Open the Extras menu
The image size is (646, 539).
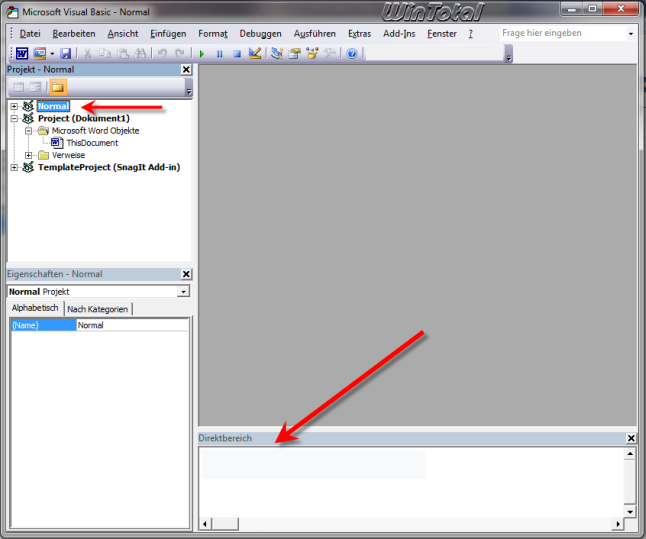click(x=359, y=34)
